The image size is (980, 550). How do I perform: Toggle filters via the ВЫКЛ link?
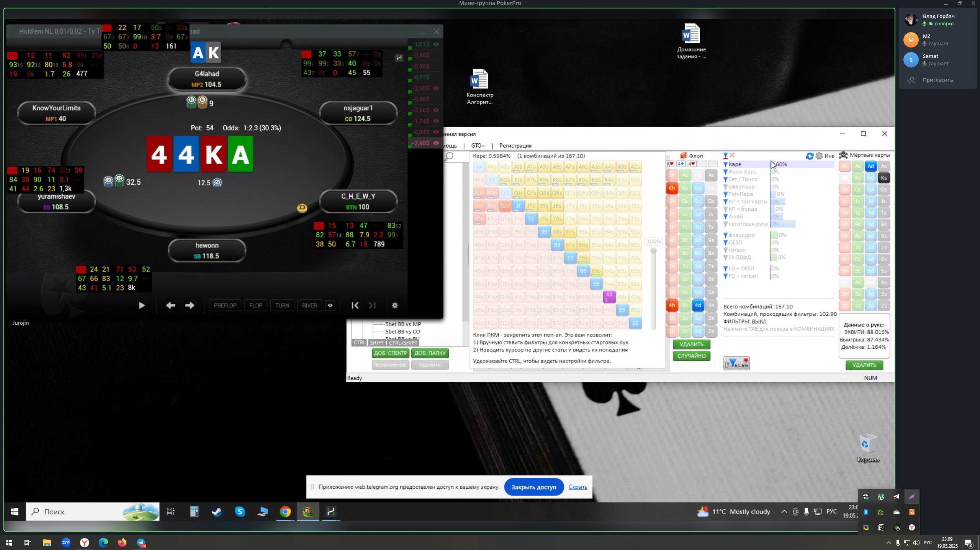(x=759, y=322)
